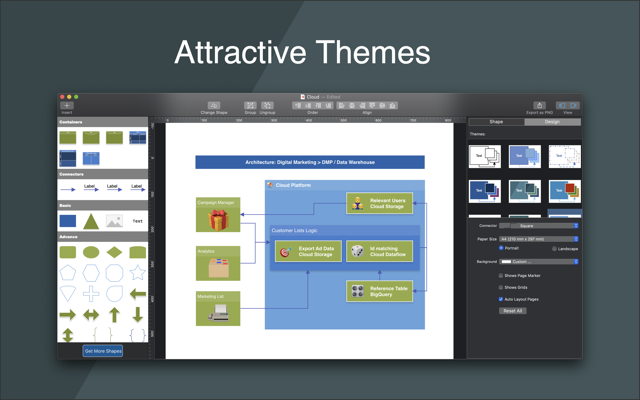Select the Campaign Manager node on canvas
Image resolution: width=640 pixels, height=400 pixels.
tap(218, 215)
